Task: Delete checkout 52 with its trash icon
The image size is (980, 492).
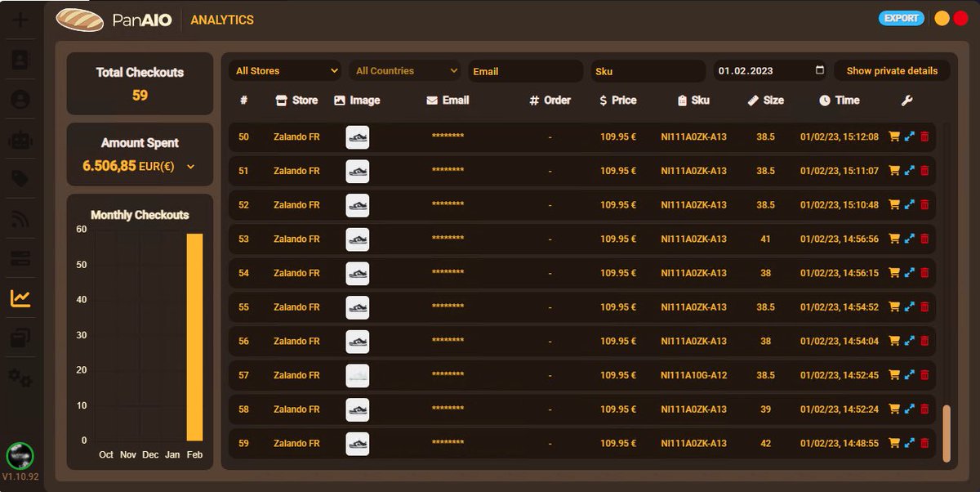Action: click(x=924, y=205)
